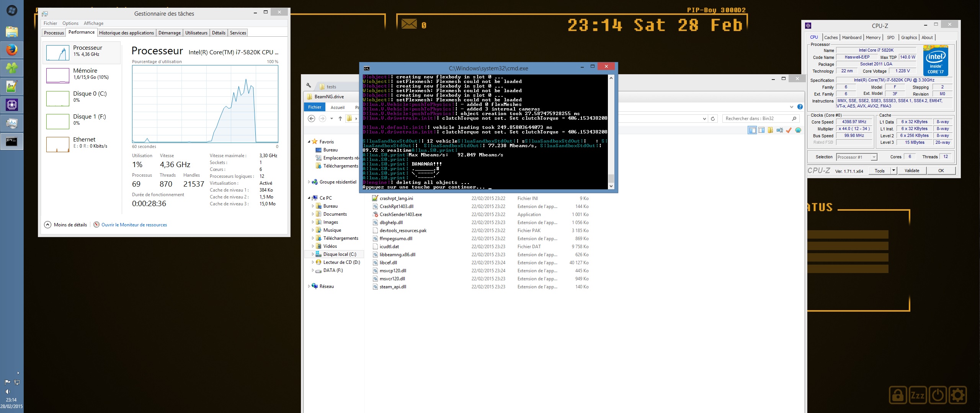Open Explorer help question mark
Image resolution: width=980 pixels, height=413 pixels.
coord(800,107)
